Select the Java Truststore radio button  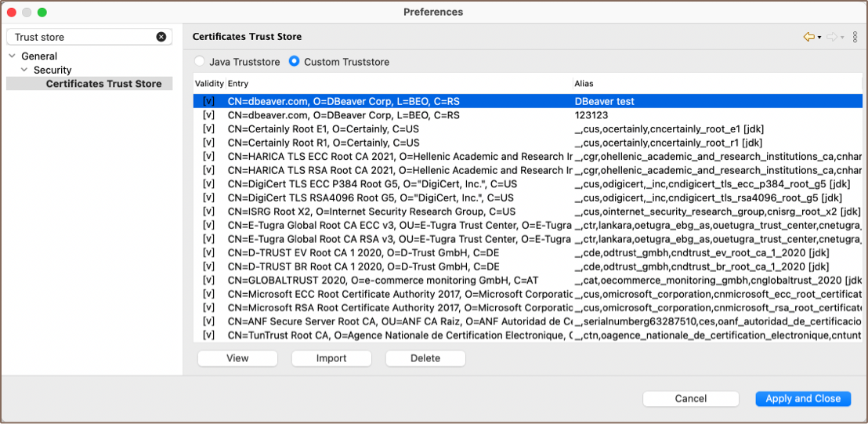tap(200, 61)
